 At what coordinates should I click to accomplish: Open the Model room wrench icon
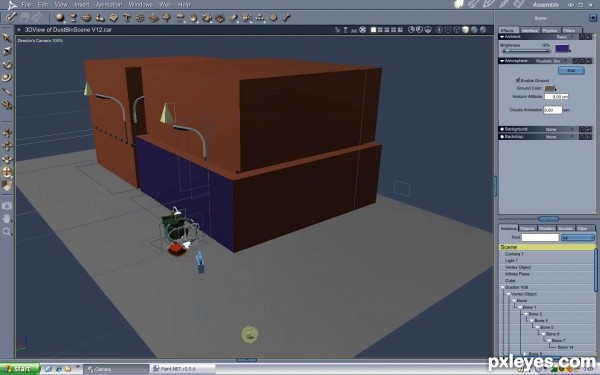474,4
